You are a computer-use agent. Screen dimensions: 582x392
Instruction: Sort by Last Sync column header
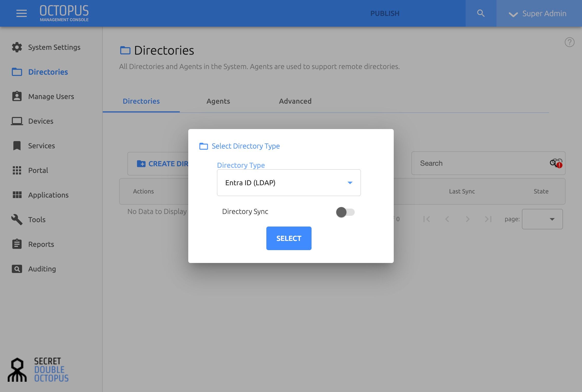(462, 191)
